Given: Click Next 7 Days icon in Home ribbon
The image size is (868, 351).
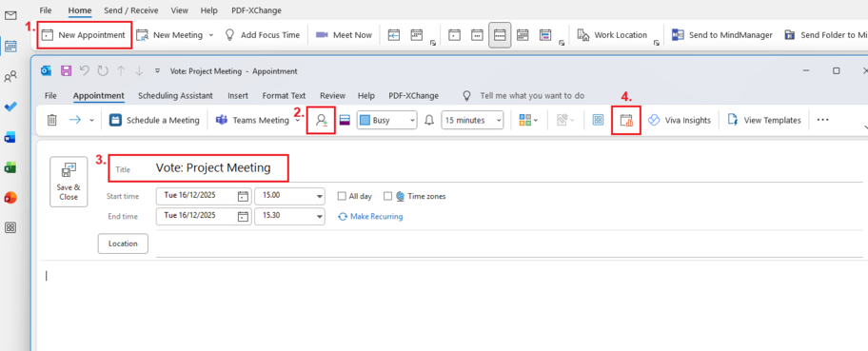Looking at the screenshot, I should click(417, 35).
